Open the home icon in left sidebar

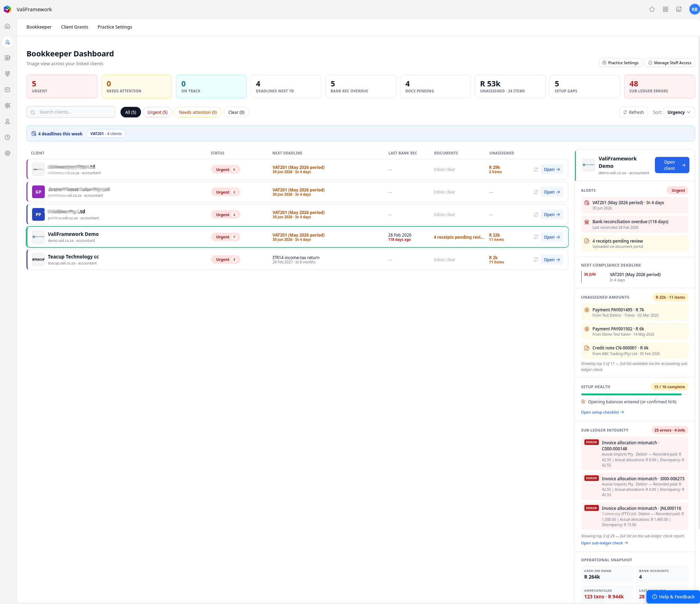(7, 26)
